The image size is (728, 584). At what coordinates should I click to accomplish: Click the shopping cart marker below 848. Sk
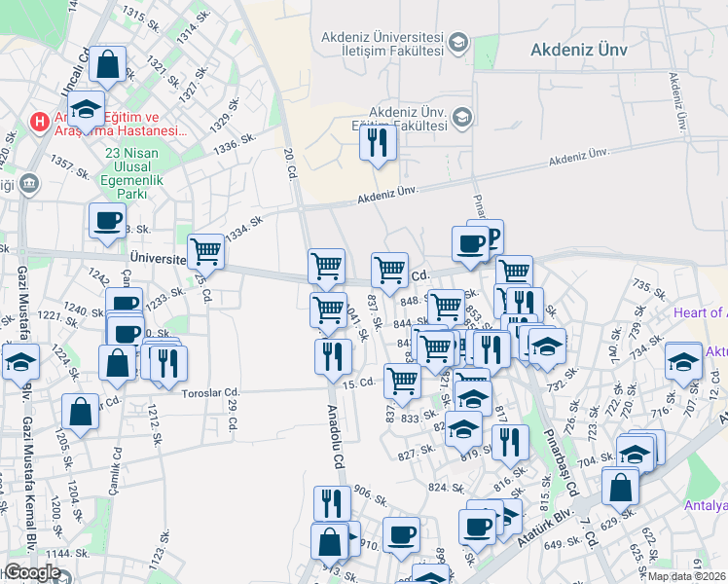(x=446, y=310)
